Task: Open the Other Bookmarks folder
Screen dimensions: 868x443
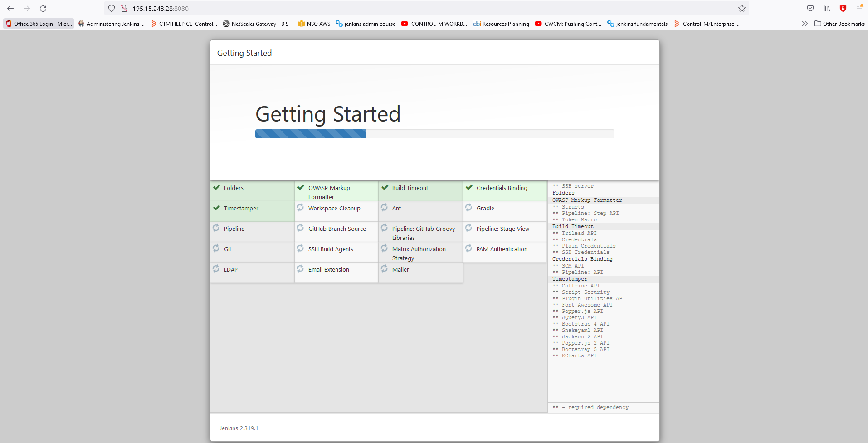Action: (839, 24)
